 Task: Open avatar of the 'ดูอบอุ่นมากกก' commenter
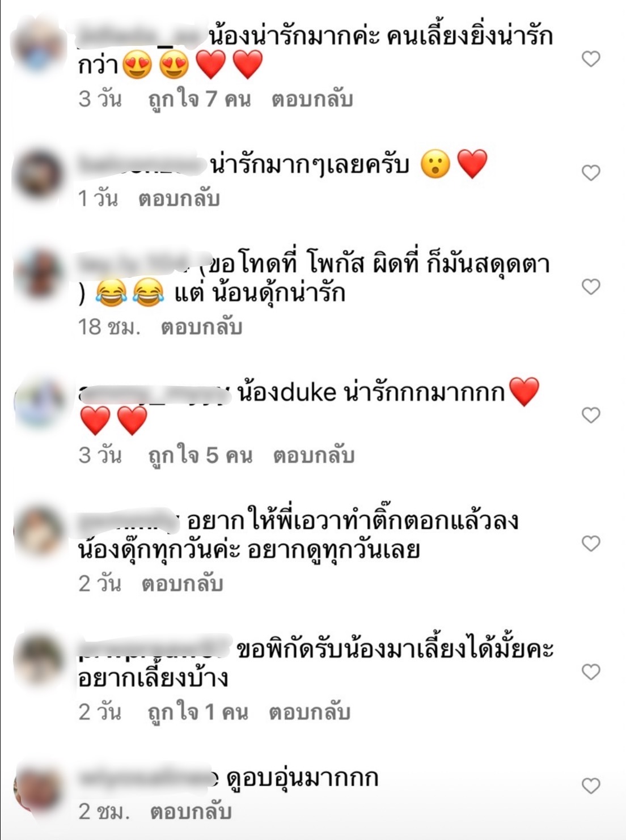pos(39,789)
